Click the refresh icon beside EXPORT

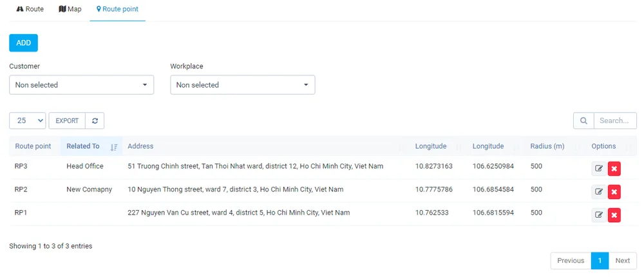95,121
